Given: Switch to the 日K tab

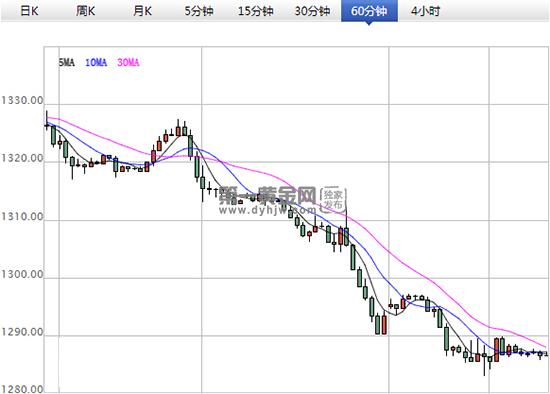Looking at the screenshot, I should 29,11.
